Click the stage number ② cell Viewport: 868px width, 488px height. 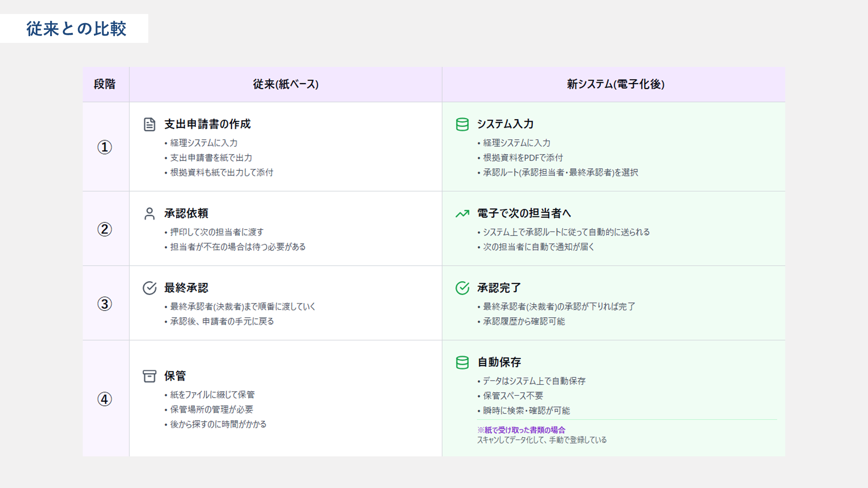(105, 229)
